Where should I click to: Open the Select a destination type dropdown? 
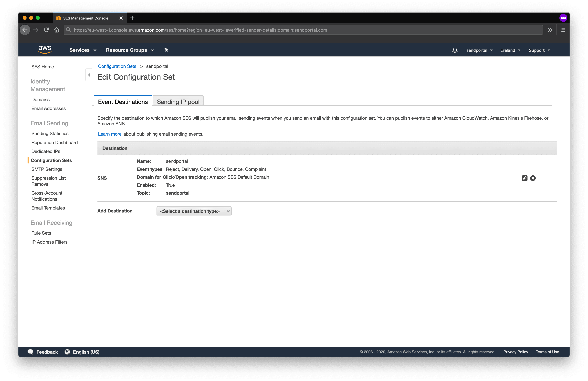(x=194, y=211)
